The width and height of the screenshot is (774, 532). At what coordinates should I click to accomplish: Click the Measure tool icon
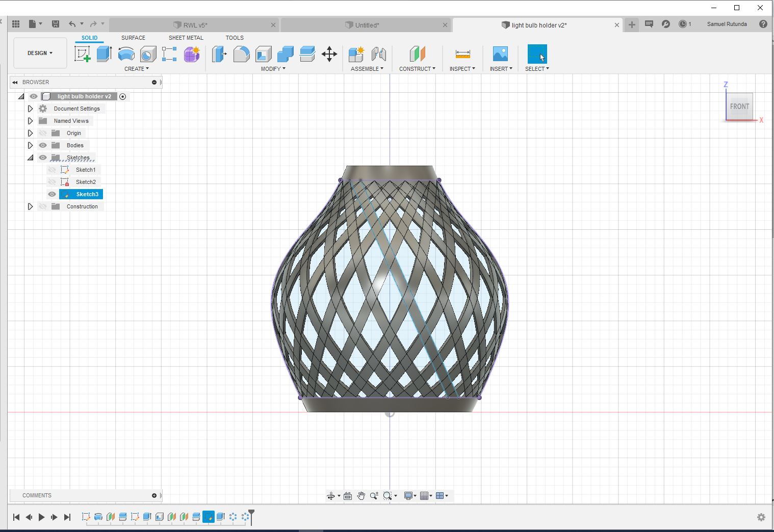coord(462,54)
